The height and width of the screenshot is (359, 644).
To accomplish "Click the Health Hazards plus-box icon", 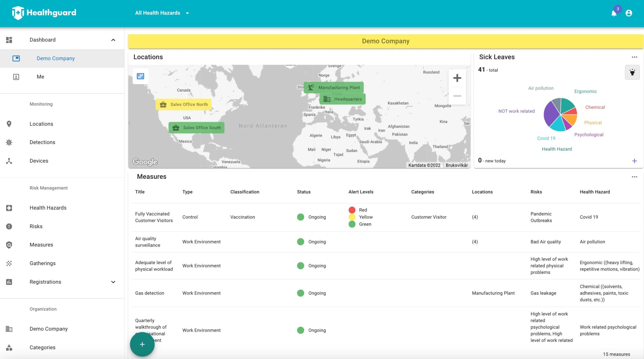I will click(x=9, y=208).
